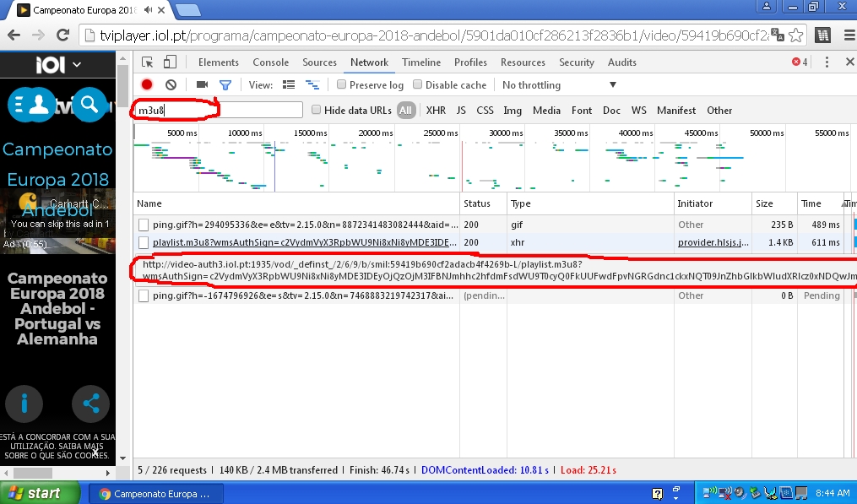857x504 pixels.
Task: Tick checkbox beside playlist.m3u8 request
Action: click(x=144, y=242)
